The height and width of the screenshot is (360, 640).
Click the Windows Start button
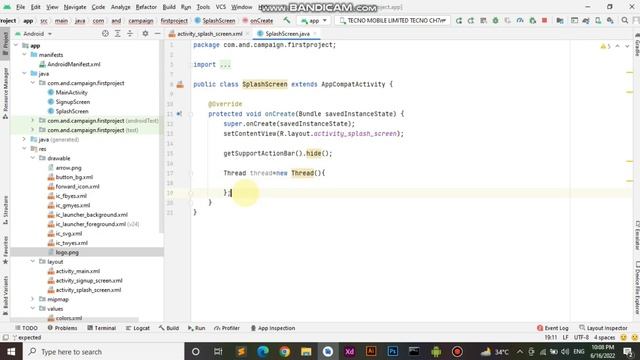point(11,351)
